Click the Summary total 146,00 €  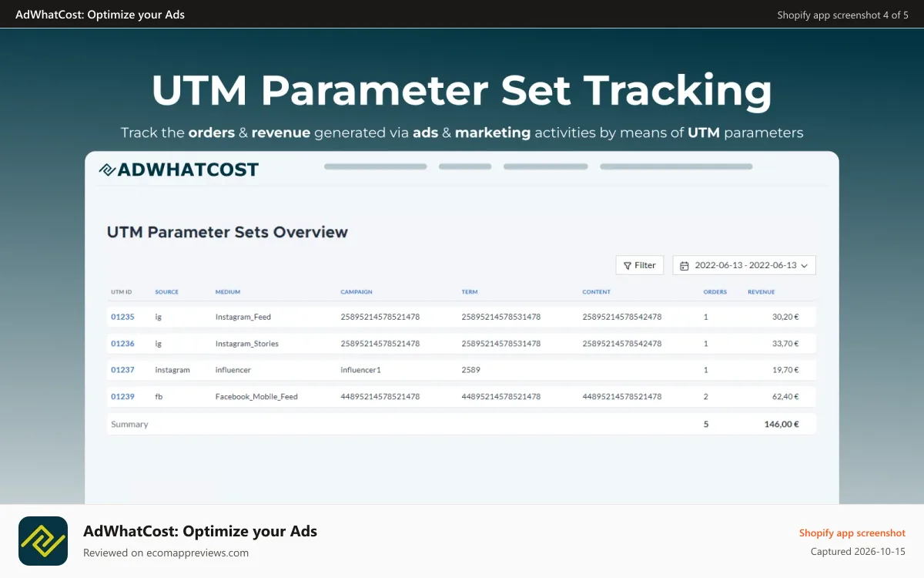pyautogui.click(x=782, y=424)
